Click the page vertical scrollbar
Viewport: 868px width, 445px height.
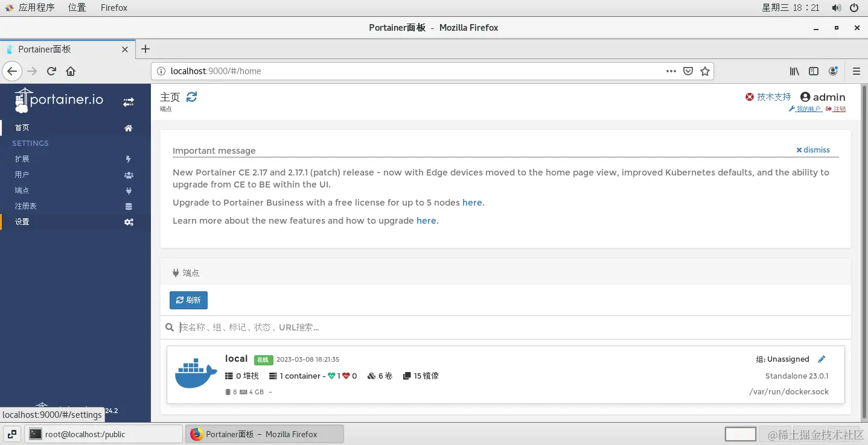click(x=864, y=252)
